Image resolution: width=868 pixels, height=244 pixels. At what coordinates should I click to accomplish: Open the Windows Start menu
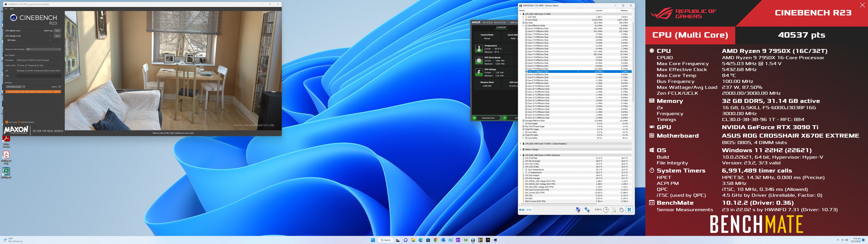pos(373,240)
